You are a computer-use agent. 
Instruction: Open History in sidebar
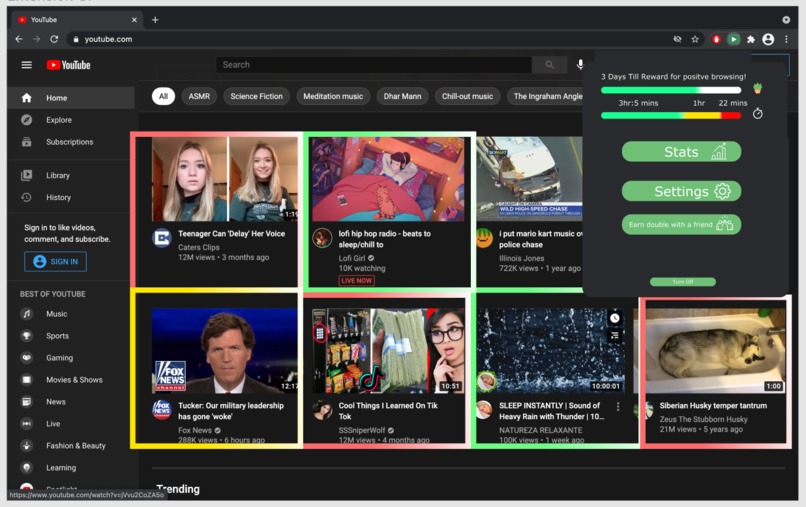(x=71, y=197)
